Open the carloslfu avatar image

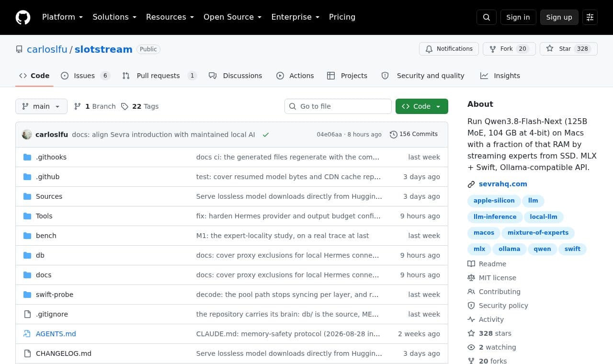pyautogui.click(x=27, y=135)
